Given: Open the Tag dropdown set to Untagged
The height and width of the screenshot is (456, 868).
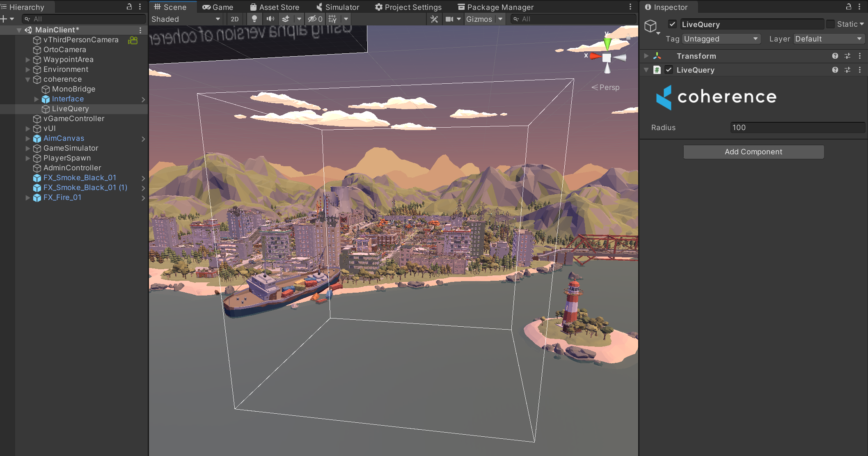Looking at the screenshot, I should 721,39.
